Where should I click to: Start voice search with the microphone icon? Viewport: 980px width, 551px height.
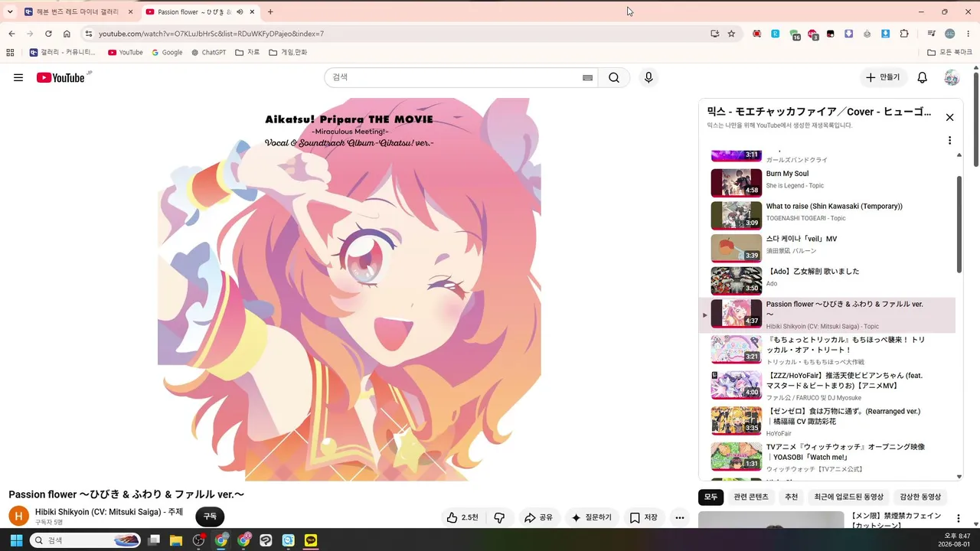648,77
